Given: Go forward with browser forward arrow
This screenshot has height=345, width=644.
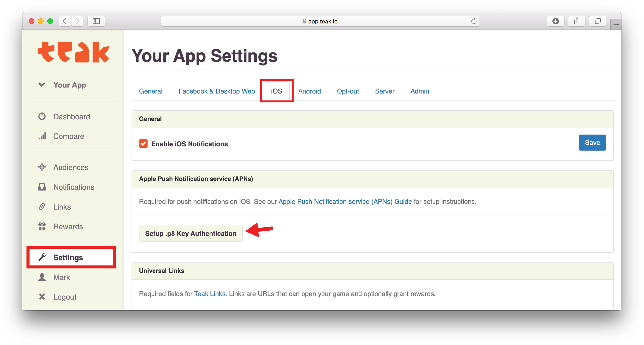Looking at the screenshot, I should (x=77, y=21).
